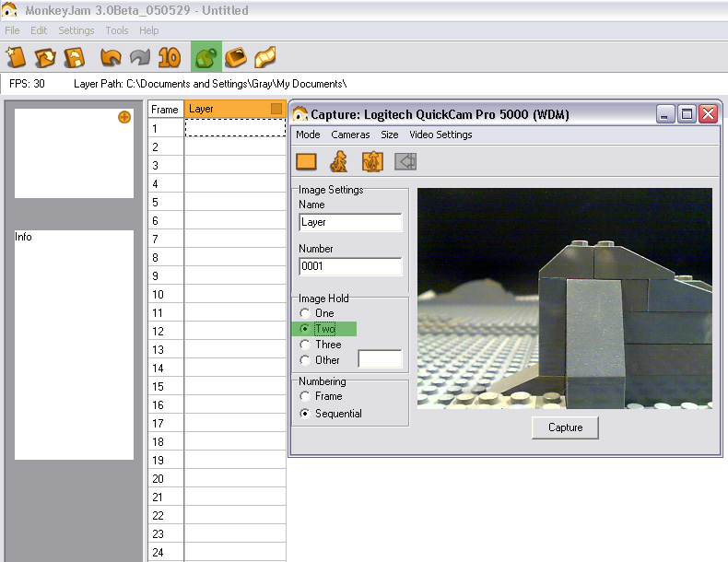
Task: Open the Cameras menu in Capture window
Action: 350,135
